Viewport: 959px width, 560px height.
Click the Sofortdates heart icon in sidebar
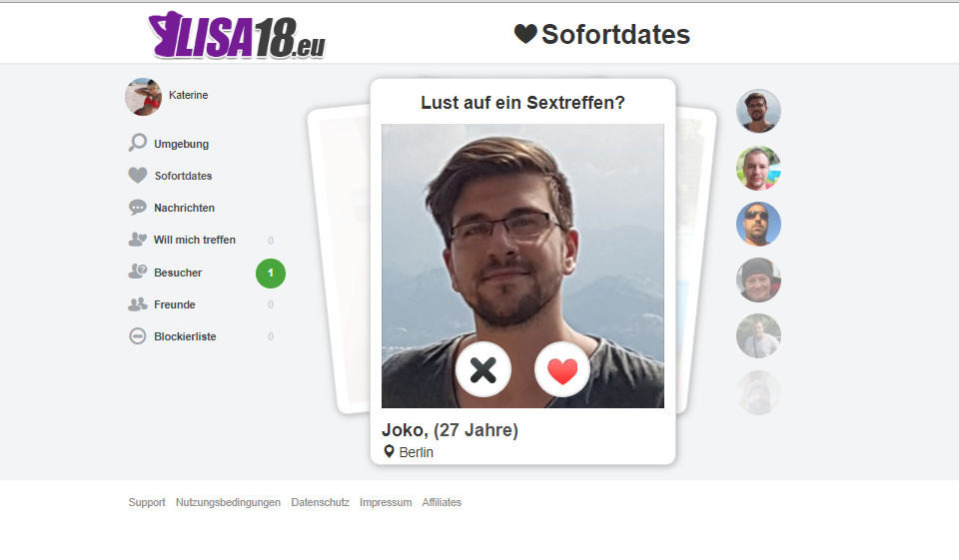138,176
